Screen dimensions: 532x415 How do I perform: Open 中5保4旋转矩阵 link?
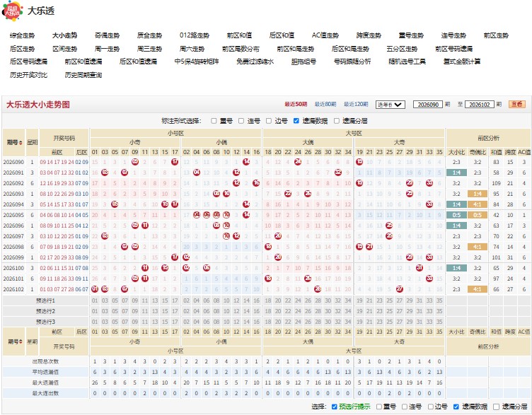pos(197,62)
